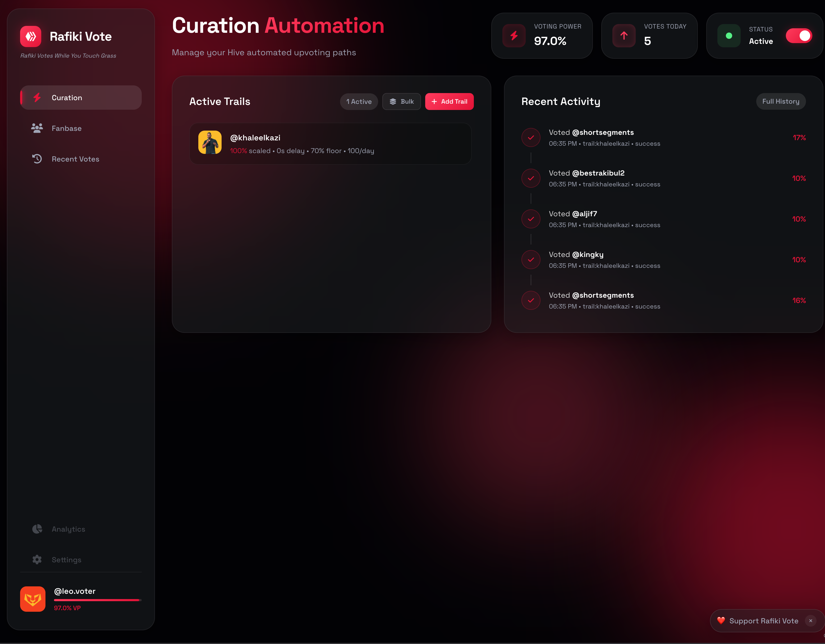The image size is (825, 644).
Task: Click the Rafiki Vote logo icon
Action: click(x=31, y=36)
